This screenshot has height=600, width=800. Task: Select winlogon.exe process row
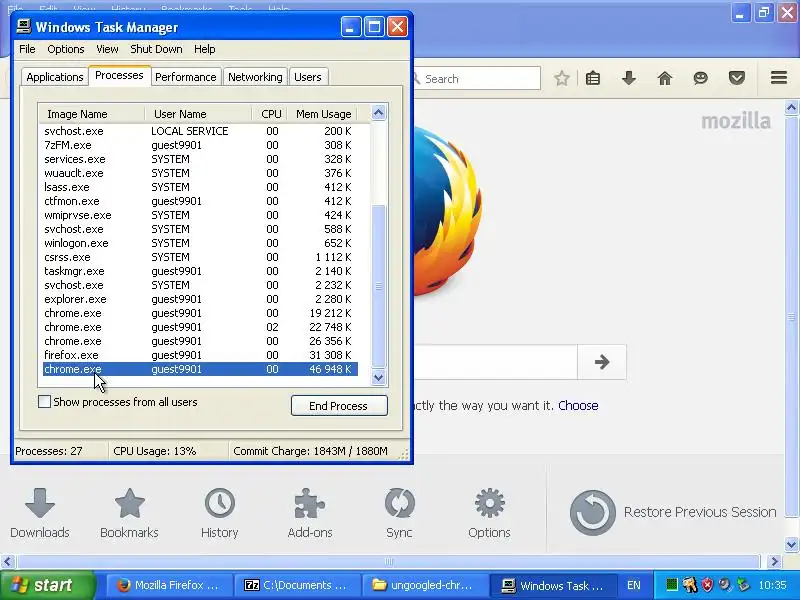coord(200,243)
